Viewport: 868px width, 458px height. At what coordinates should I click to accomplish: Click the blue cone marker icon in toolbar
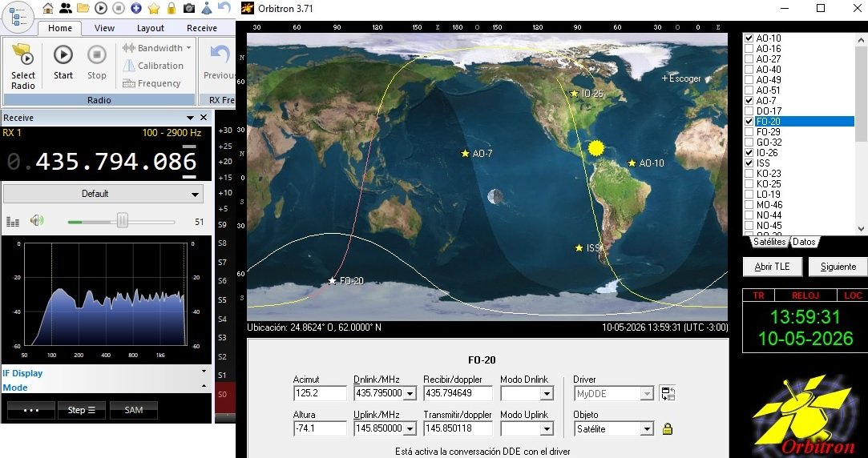207,8
